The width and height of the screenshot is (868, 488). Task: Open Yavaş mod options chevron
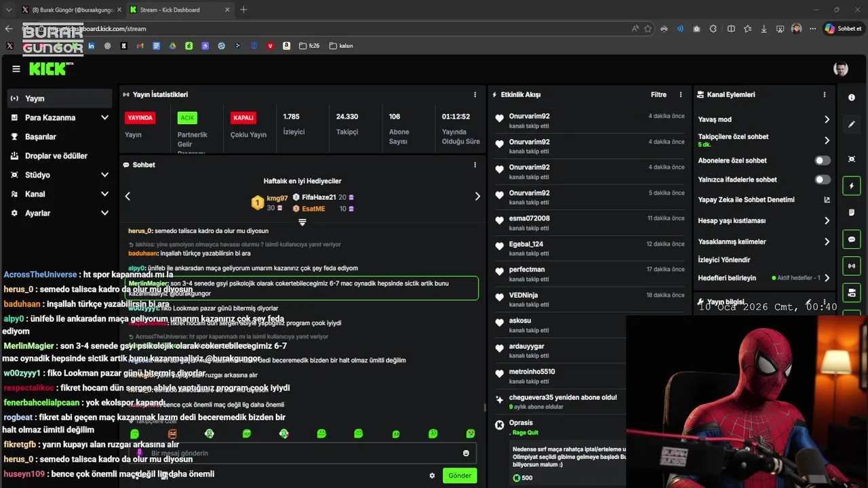click(x=827, y=119)
